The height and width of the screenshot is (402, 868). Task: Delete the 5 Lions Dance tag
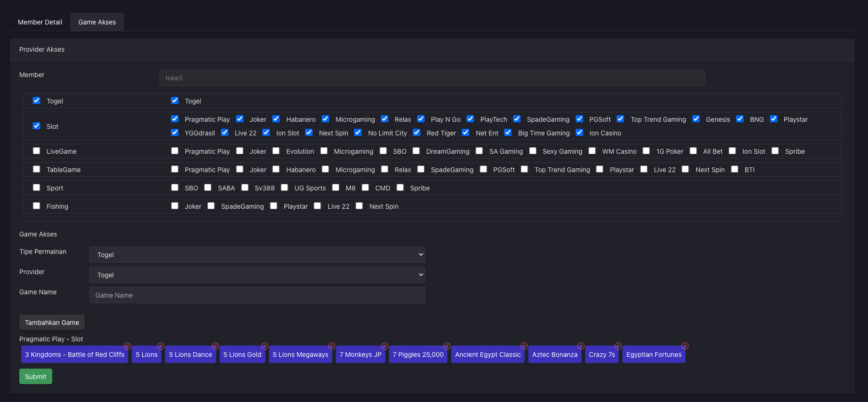click(x=215, y=346)
